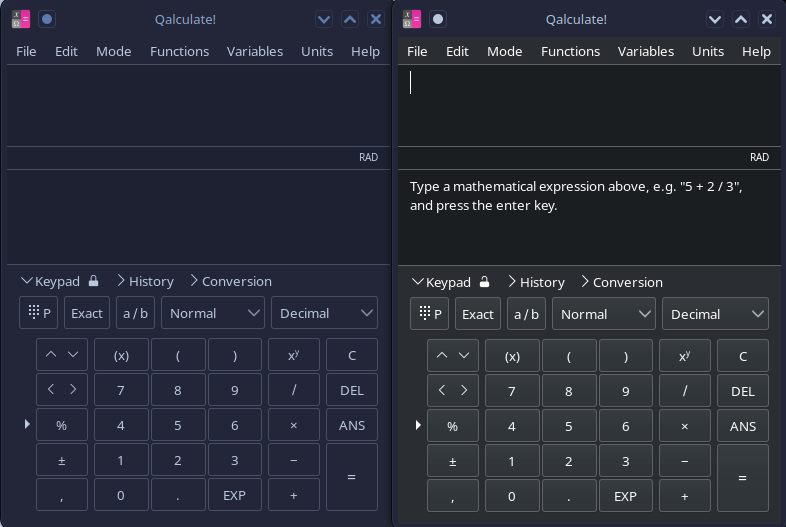Click the pin dot icon in right title bar
Viewport: 786px width, 527px height.
(438, 19)
